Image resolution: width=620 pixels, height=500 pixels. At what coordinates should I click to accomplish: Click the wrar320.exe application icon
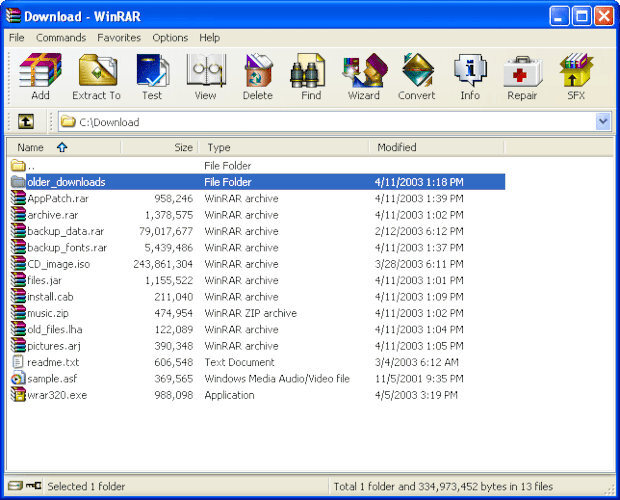[x=18, y=394]
